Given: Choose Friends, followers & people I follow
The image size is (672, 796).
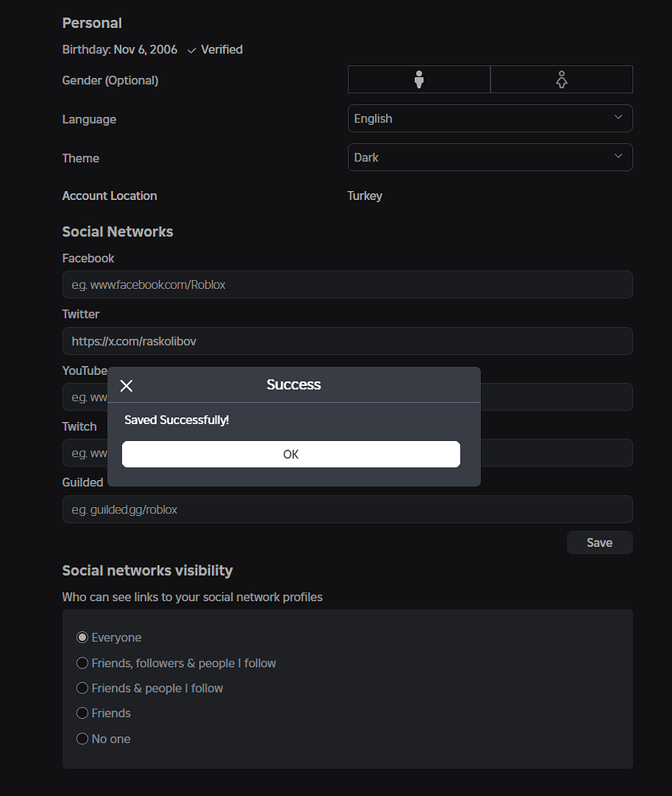Looking at the screenshot, I should coord(82,662).
